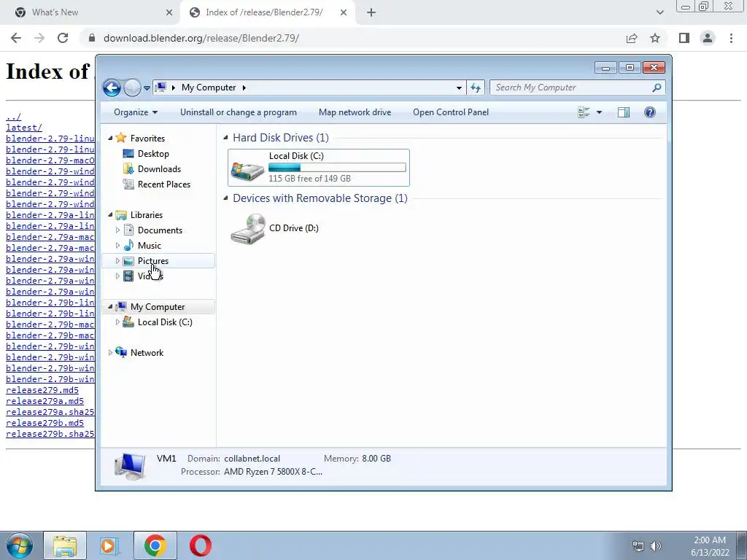
Task: Click the Explorer forward arrow button
Action: (x=132, y=87)
